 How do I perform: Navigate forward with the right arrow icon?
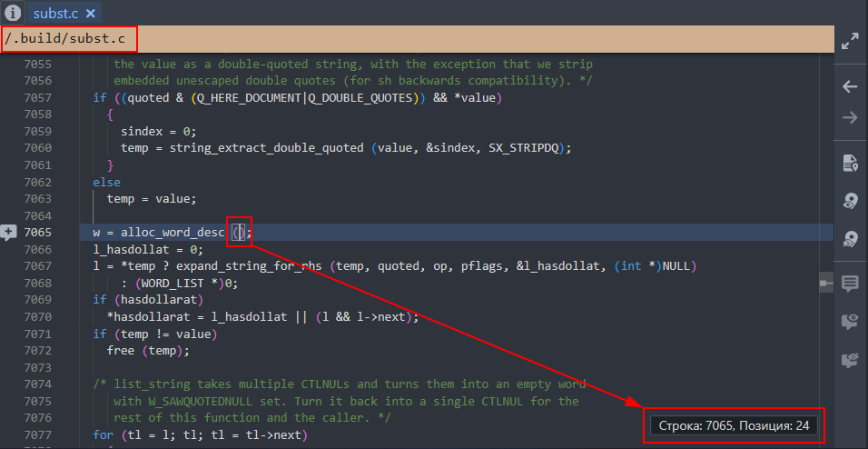(x=850, y=117)
